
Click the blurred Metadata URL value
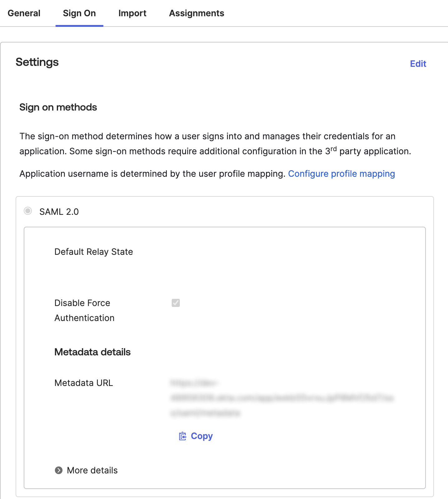(x=282, y=398)
